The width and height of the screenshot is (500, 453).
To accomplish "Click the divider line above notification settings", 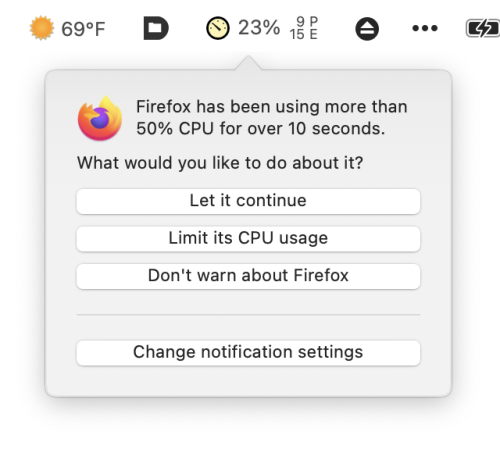I will coord(248,314).
